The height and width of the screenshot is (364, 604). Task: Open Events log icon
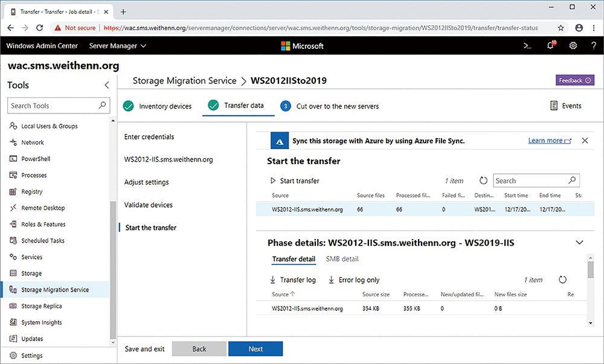554,106
